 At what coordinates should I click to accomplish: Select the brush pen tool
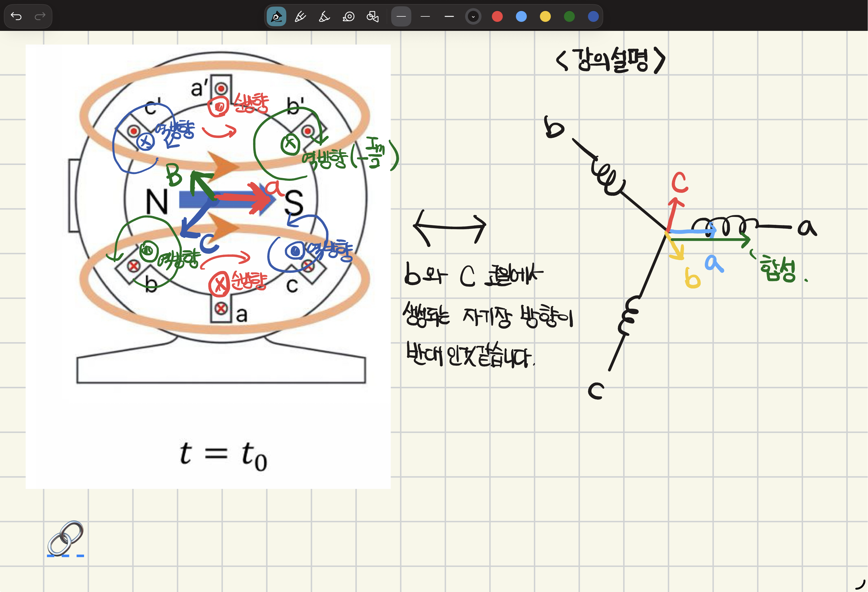(x=300, y=16)
